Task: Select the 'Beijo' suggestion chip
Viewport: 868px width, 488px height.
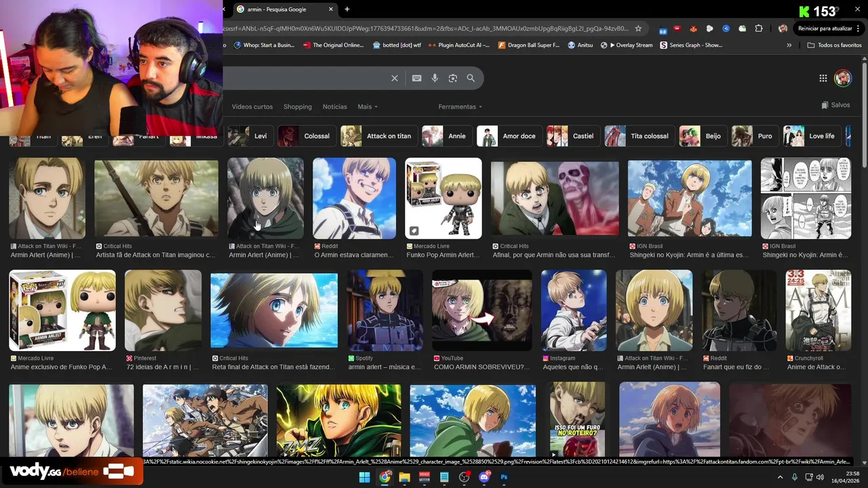Action: pyautogui.click(x=703, y=136)
